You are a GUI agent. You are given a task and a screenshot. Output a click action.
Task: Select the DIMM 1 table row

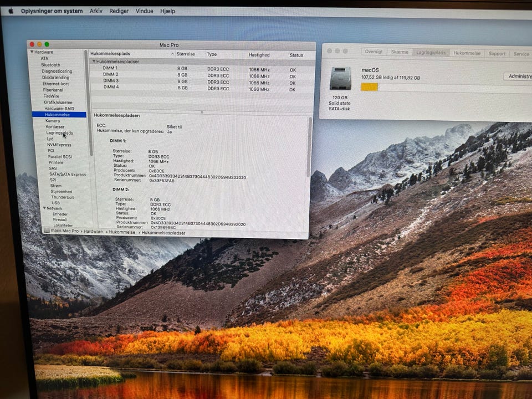(202, 69)
